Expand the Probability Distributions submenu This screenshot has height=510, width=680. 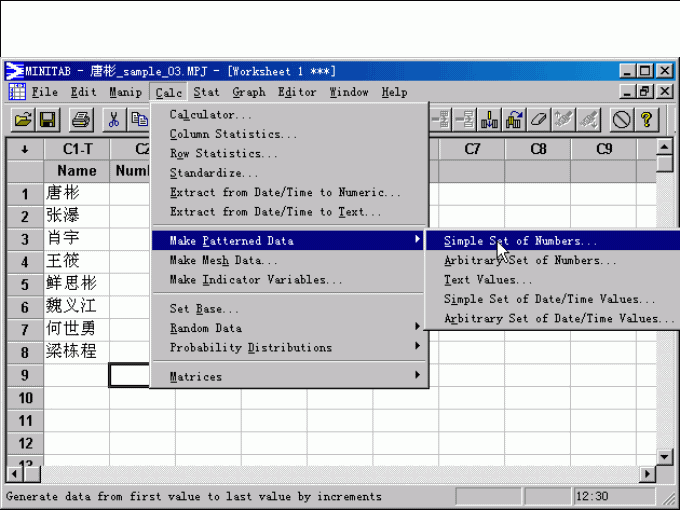tap(290, 348)
